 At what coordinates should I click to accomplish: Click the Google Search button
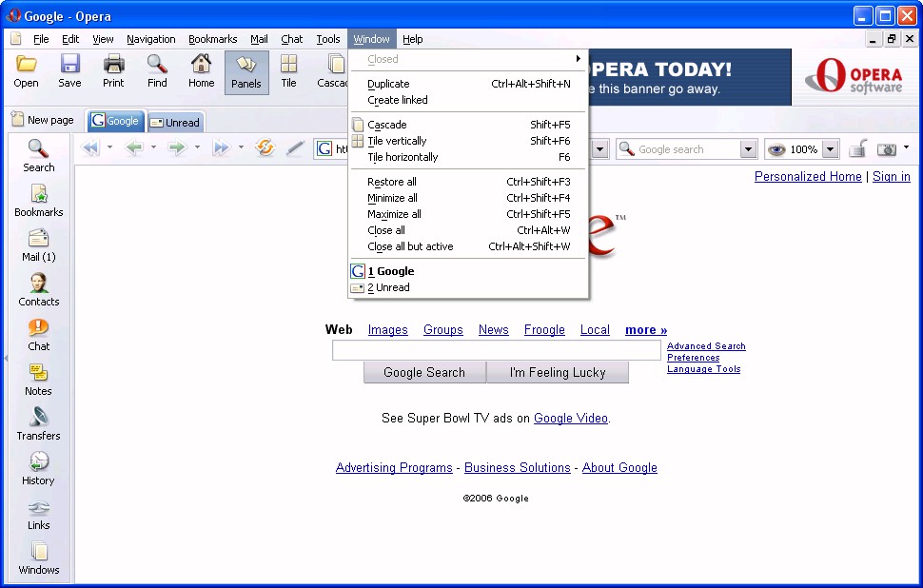point(424,373)
